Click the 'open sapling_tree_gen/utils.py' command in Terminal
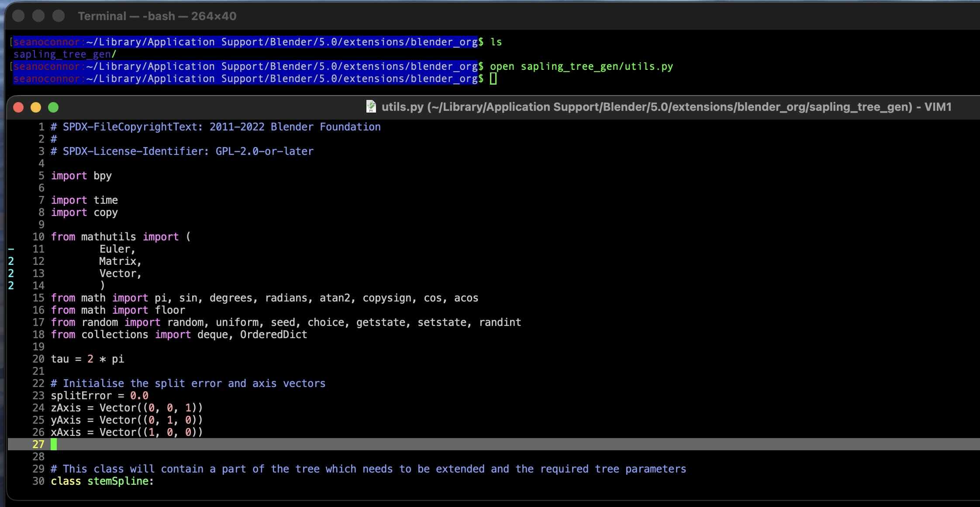 581,66
